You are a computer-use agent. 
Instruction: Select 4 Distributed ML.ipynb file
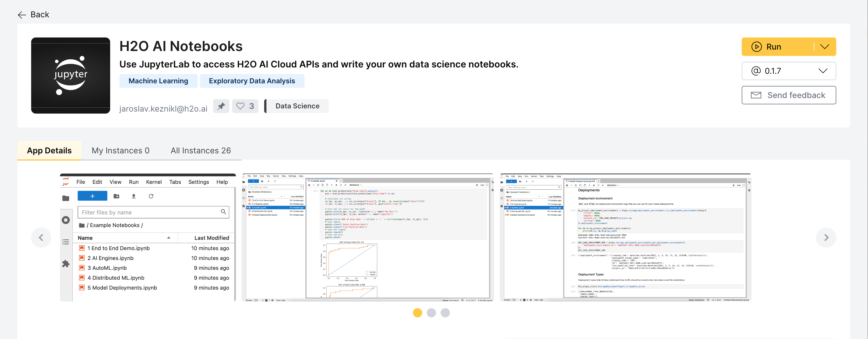154,278
